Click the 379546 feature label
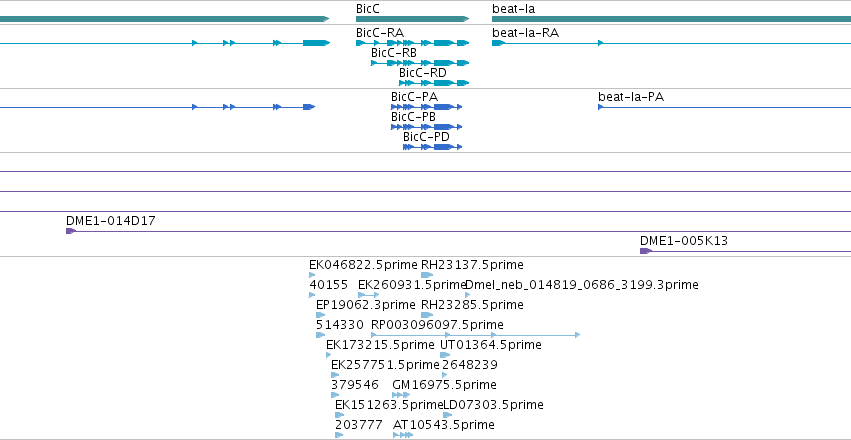The height and width of the screenshot is (440, 851). coord(355,385)
